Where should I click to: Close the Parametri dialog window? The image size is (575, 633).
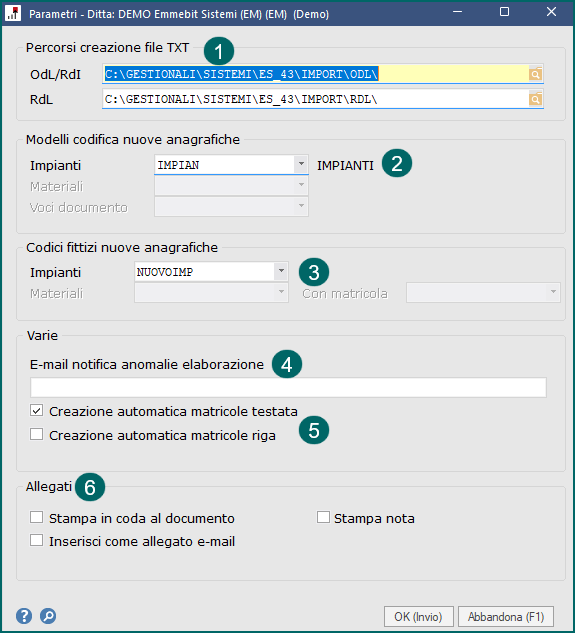coord(551,12)
